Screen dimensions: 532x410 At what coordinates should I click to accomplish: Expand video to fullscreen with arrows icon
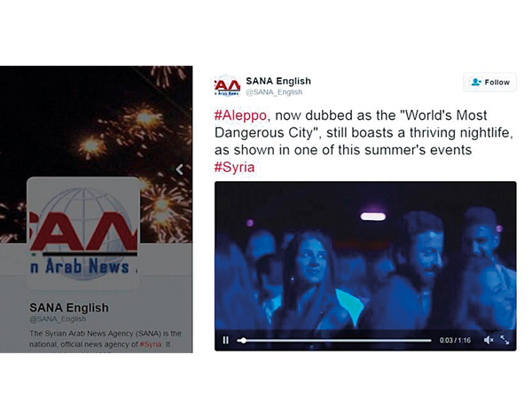click(x=505, y=340)
